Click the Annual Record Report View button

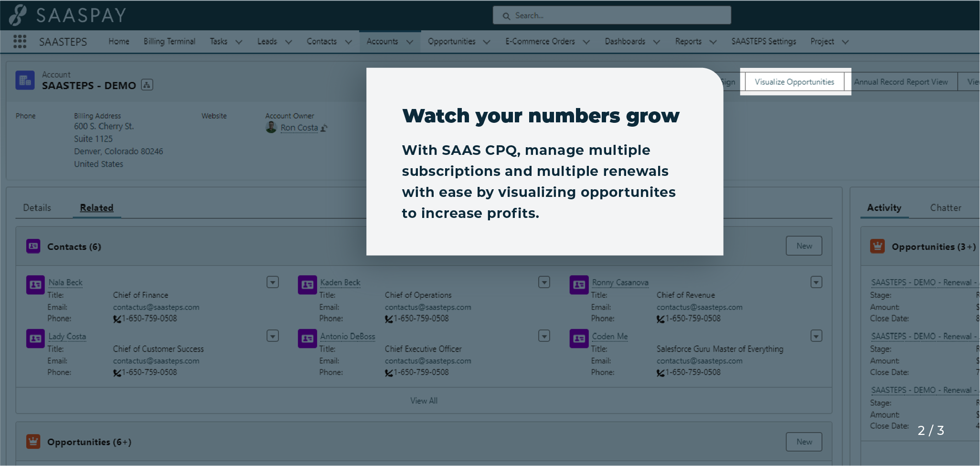point(901,82)
